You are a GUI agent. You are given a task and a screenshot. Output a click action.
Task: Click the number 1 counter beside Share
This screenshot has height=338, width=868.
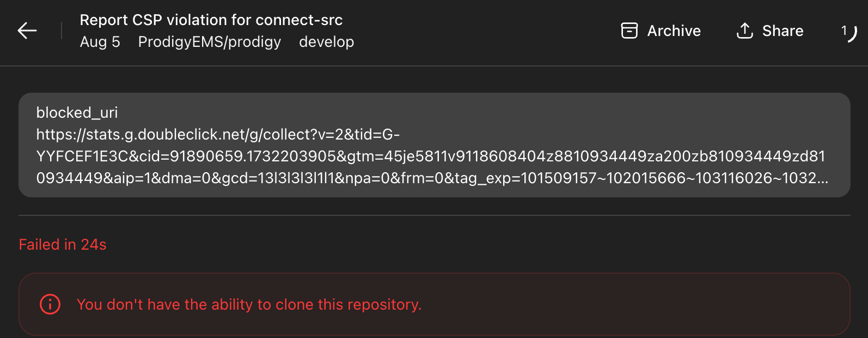(x=843, y=31)
